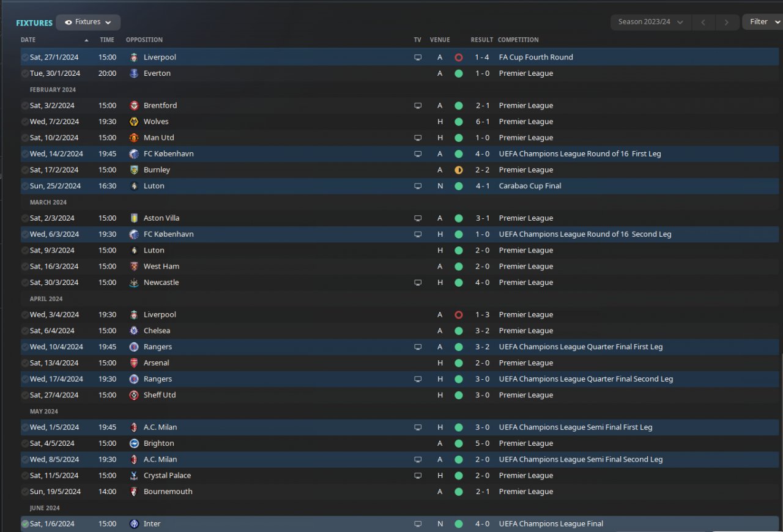The image size is (783, 532).
Task: Click the Liverpool club badge, FA Cup row
Action: [134, 57]
